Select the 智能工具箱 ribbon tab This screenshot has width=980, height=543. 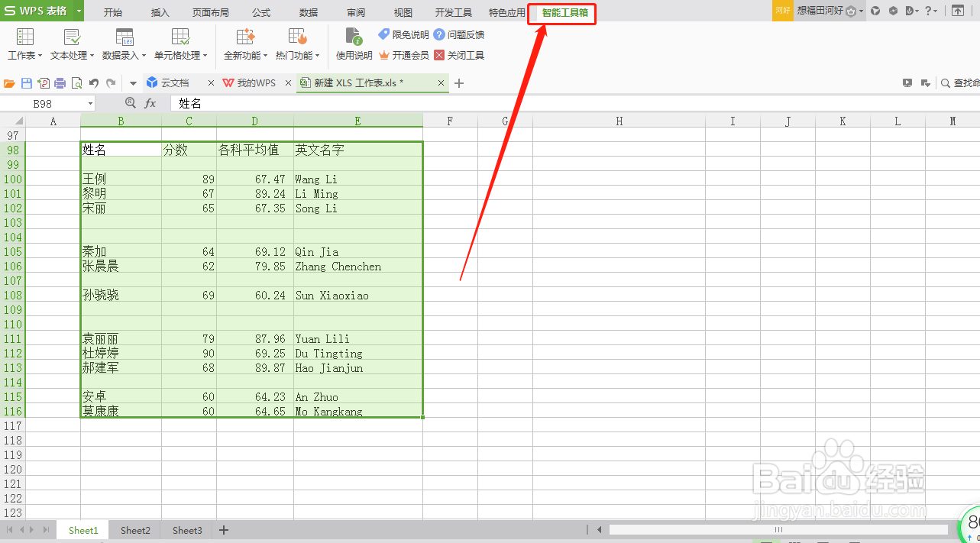click(564, 12)
